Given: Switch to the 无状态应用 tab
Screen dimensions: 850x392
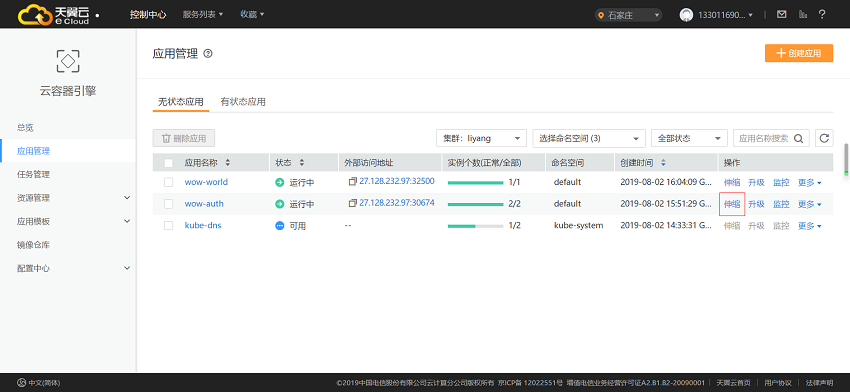Looking at the screenshot, I should (x=181, y=101).
